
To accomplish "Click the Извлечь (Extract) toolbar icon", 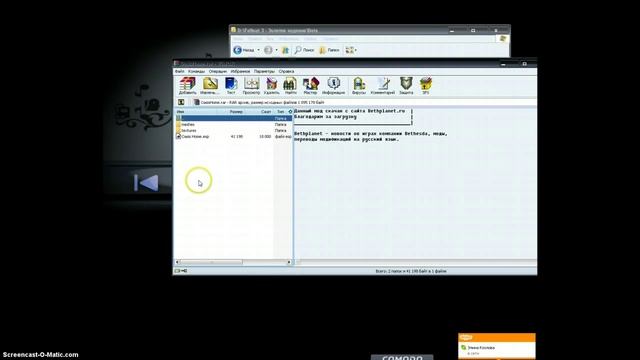I will [x=210, y=86].
